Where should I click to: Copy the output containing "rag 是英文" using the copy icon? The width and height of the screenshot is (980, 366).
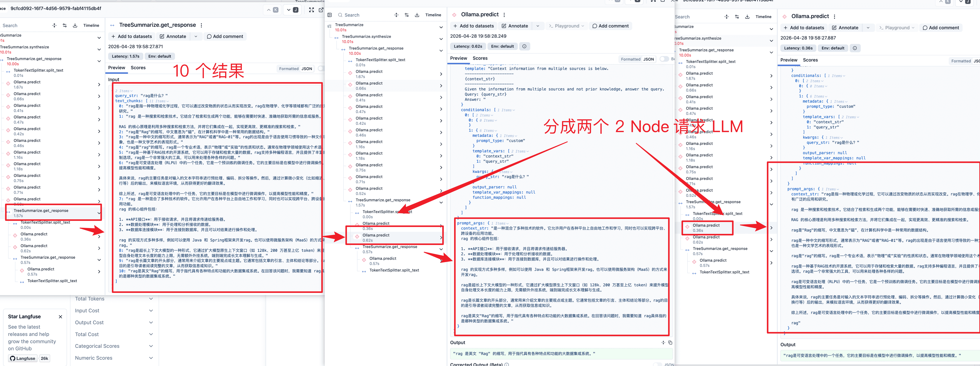pos(670,342)
